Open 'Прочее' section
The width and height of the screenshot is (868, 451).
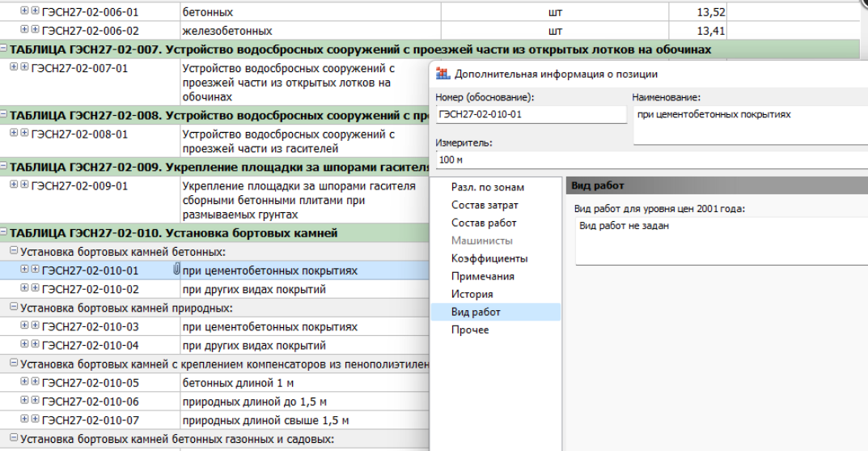click(x=469, y=330)
